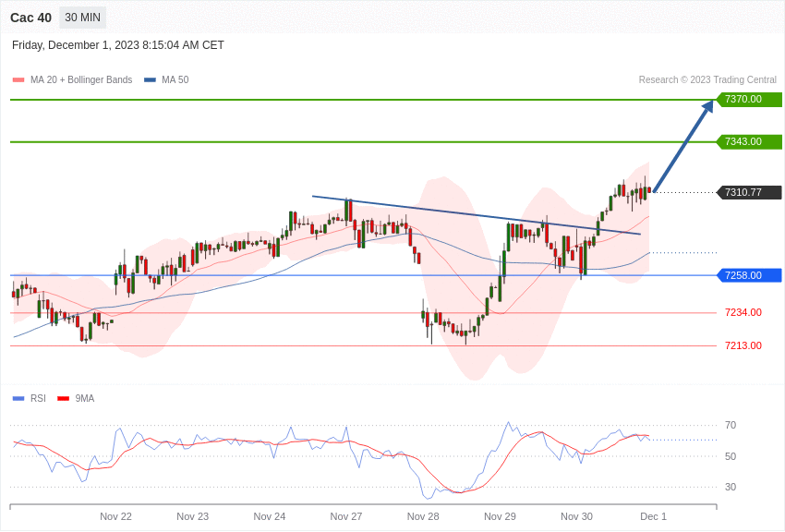Click the Nov 30 date label
Screen dimensions: 785x532
(576, 516)
